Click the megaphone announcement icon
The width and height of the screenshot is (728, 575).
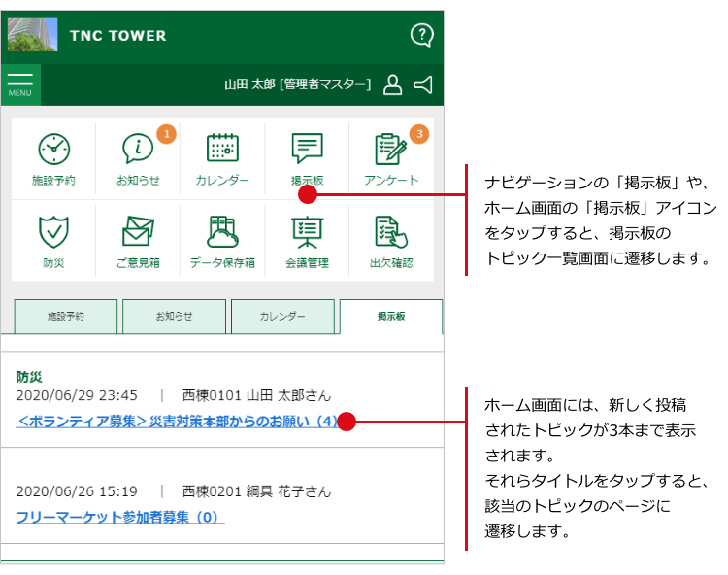click(x=423, y=85)
